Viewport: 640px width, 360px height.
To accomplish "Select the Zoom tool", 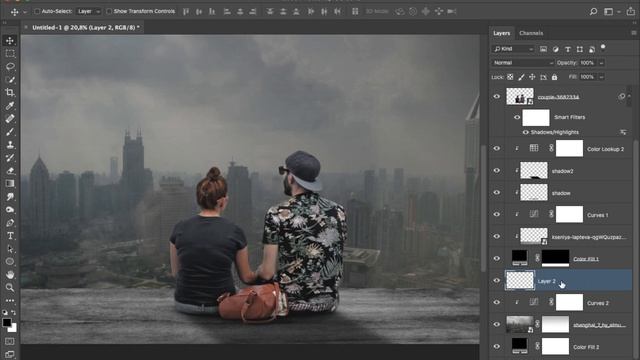I will pos(10,288).
